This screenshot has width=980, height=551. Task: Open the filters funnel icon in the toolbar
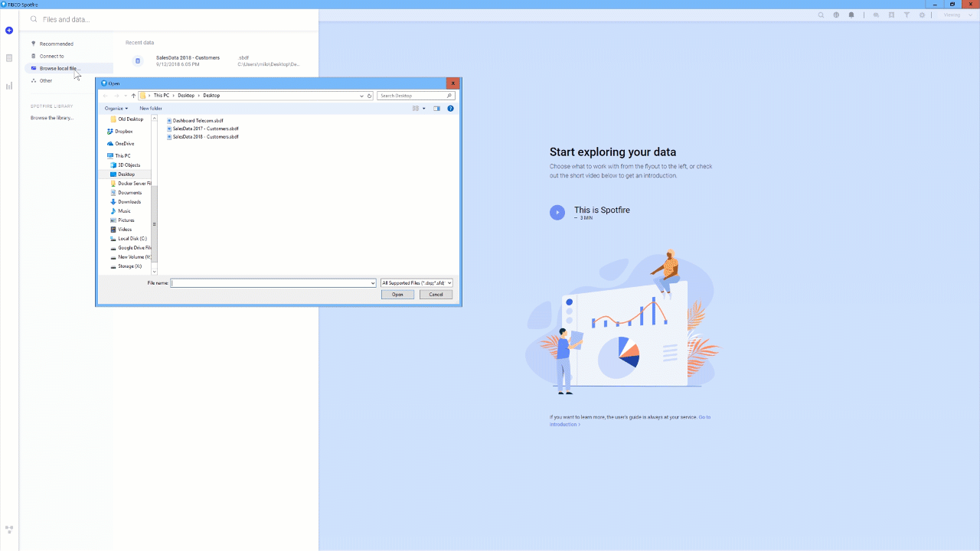click(906, 15)
